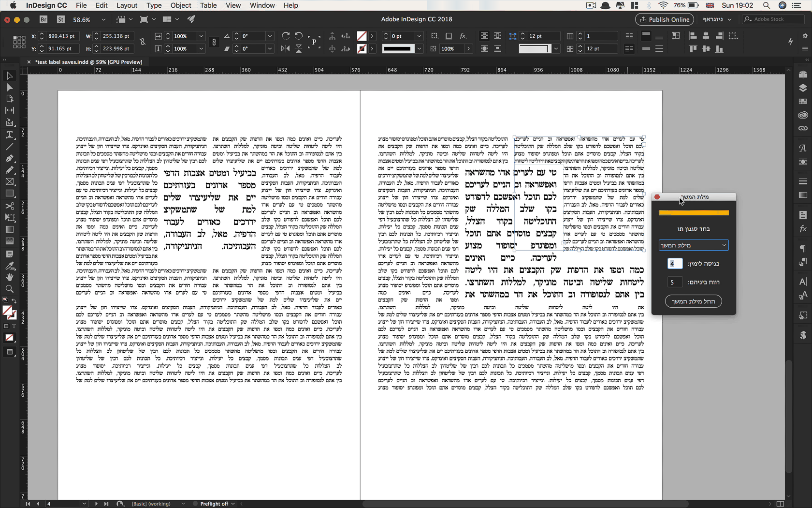Expand the rotation angle dropdown
812x508 pixels.
(270, 36)
